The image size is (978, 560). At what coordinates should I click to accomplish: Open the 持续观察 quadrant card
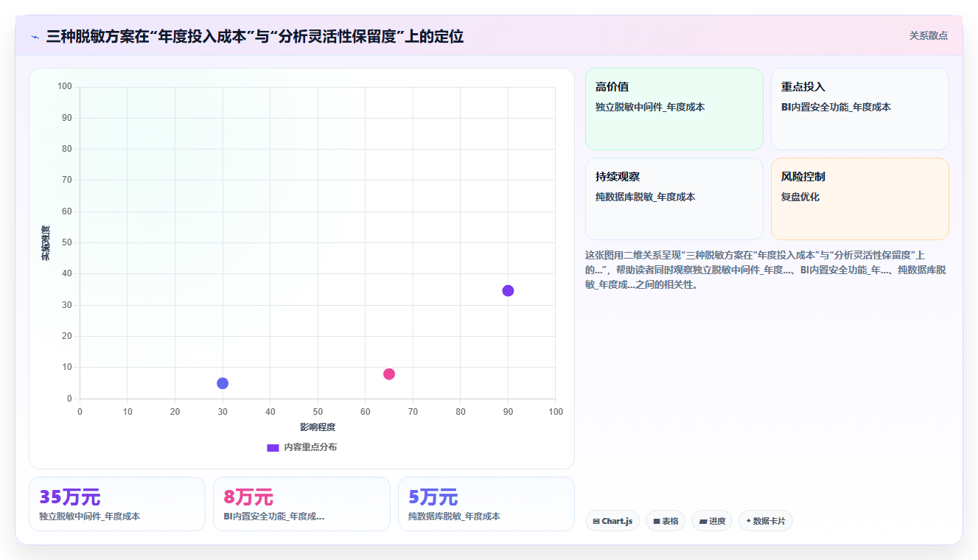(x=674, y=199)
